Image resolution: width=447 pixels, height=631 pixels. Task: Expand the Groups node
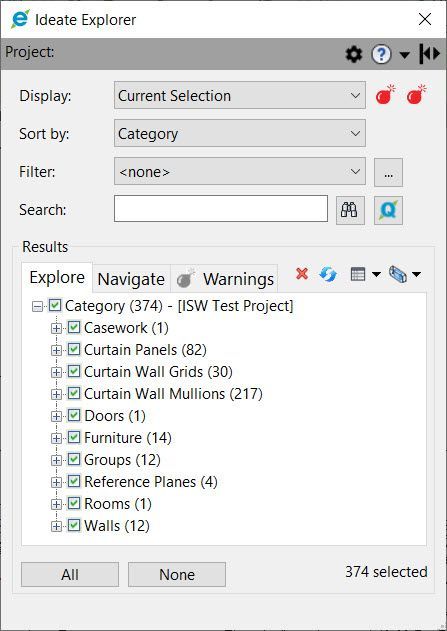[56, 460]
